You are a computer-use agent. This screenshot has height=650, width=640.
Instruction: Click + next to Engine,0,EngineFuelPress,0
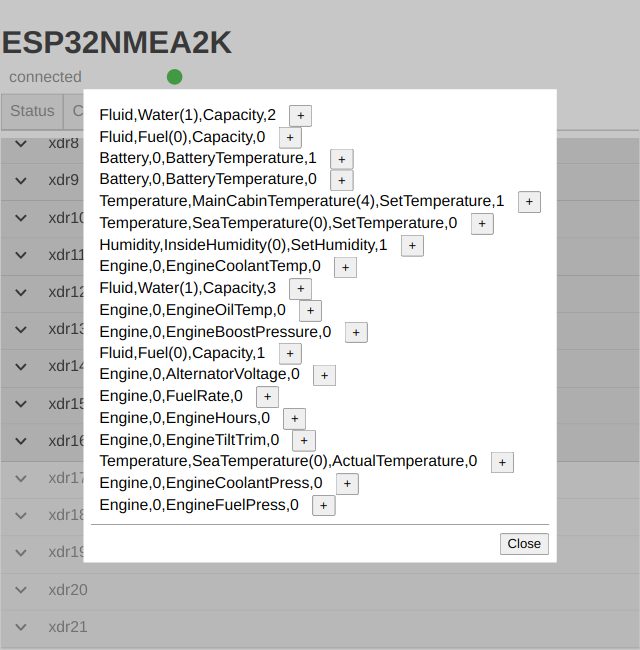tap(323, 506)
